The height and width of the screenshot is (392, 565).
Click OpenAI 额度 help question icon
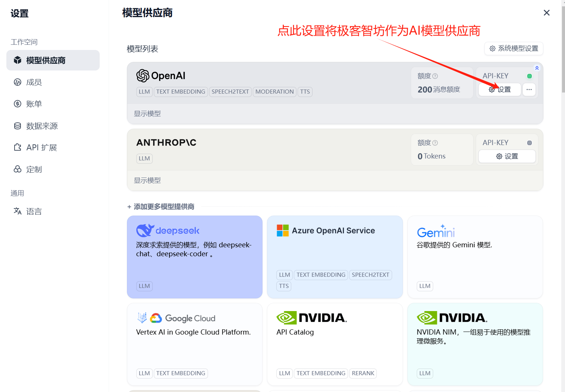(x=435, y=76)
